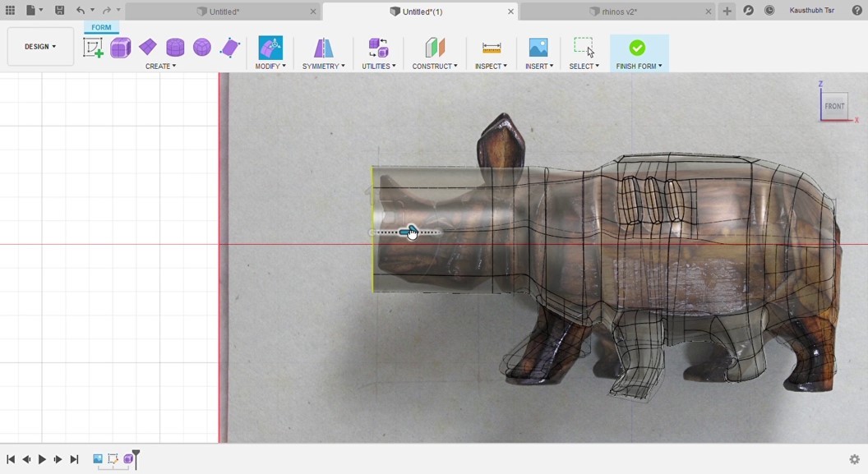Click the Utilities tool icon
This screenshot has height=474, width=868.
[x=379, y=48]
